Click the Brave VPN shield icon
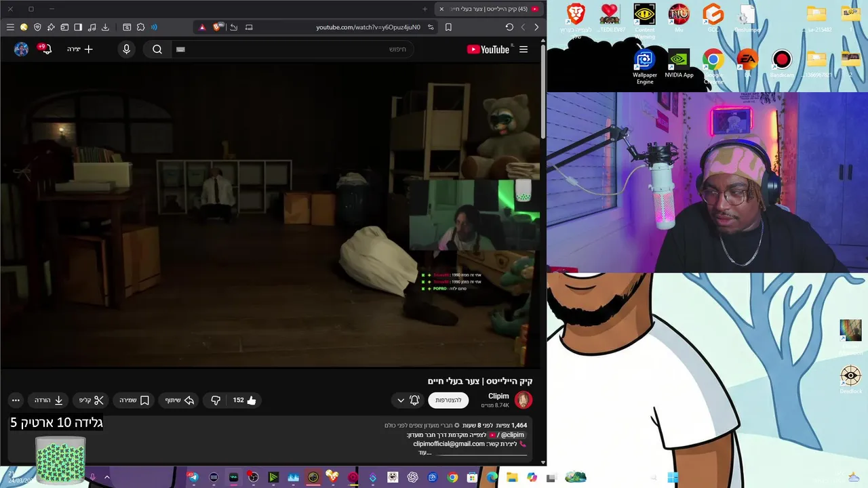 pyautogui.click(x=37, y=27)
